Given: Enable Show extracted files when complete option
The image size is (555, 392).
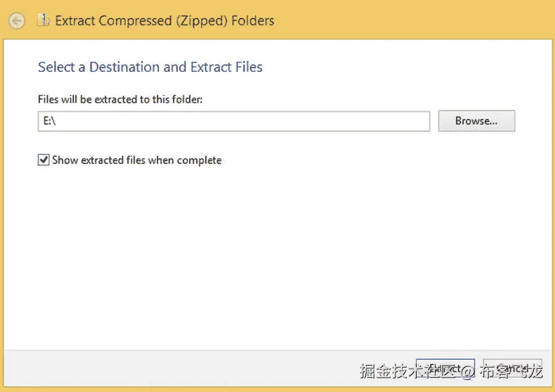Looking at the screenshot, I should pos(43,159).
